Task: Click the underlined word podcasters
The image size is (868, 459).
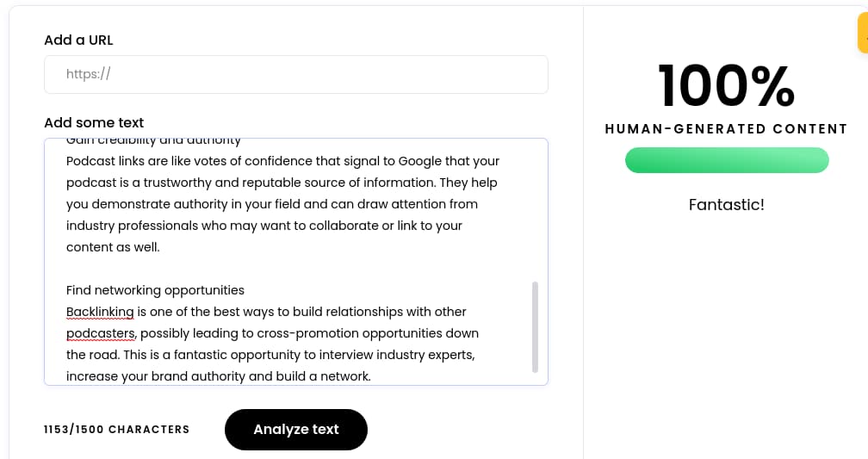Action: [101, 333]
